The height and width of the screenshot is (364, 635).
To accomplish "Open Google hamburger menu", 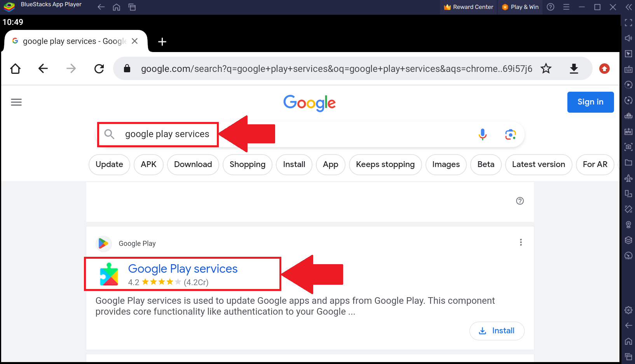I will coord(16,102).
